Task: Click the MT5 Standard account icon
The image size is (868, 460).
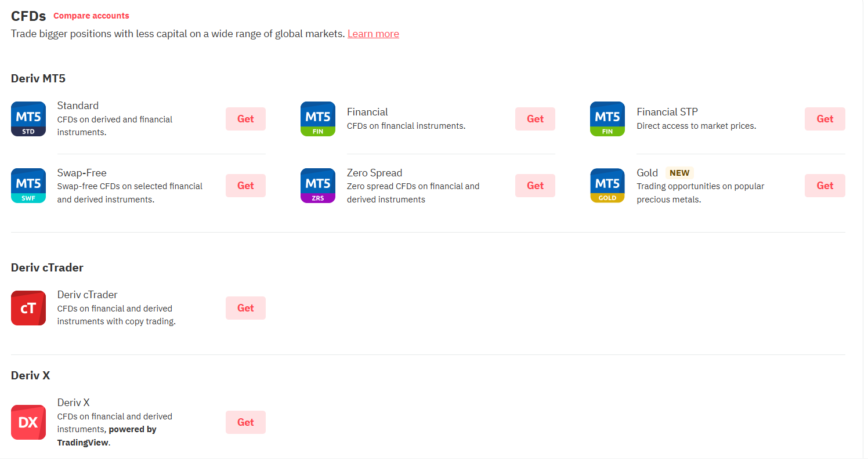Action: 28,119
